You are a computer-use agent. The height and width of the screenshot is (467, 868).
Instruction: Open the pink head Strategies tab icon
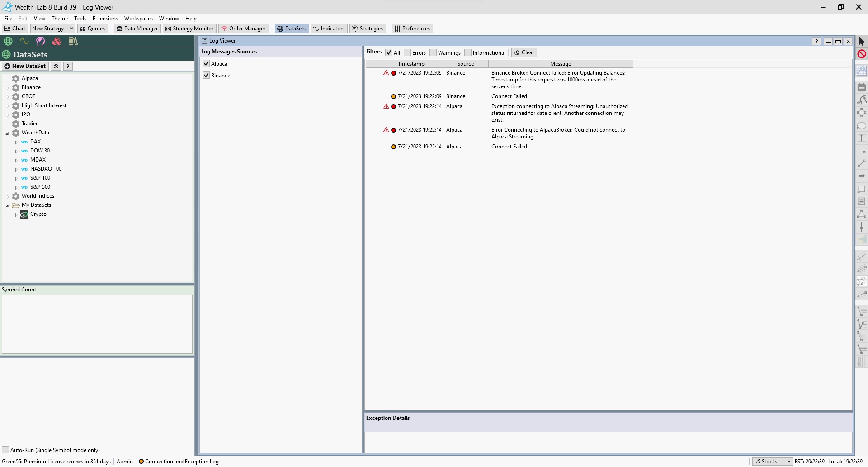tap(41, 41)
